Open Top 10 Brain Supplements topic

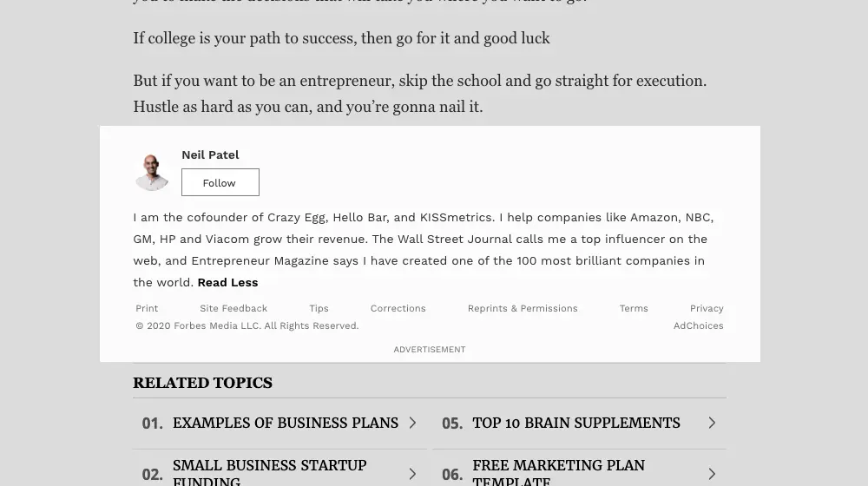(575, 423)
